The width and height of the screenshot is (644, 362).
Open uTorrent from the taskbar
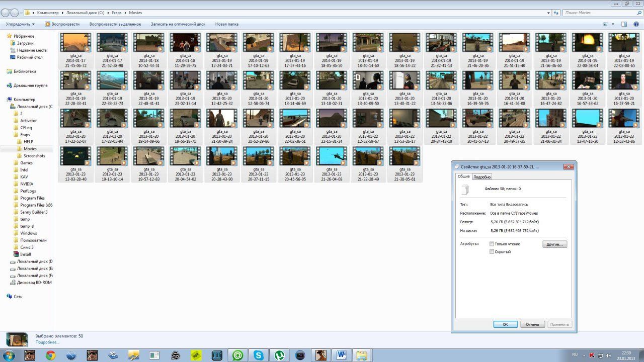point(280,355)
